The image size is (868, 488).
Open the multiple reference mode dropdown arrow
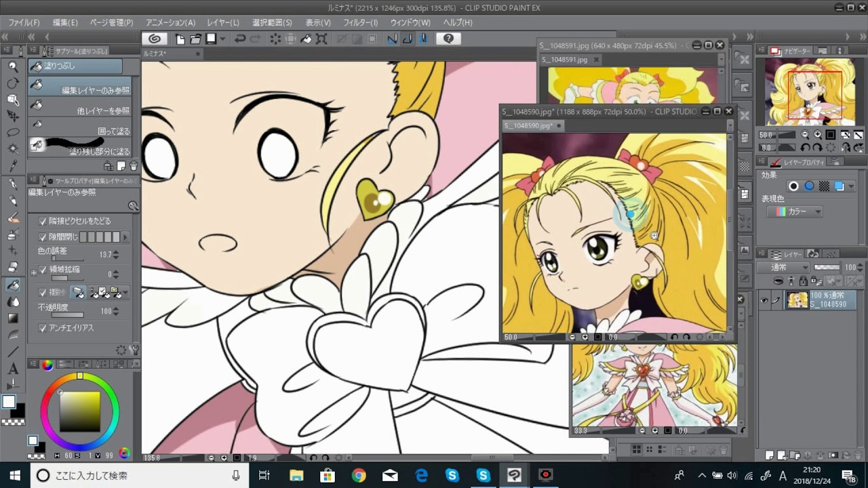point(125,293)
